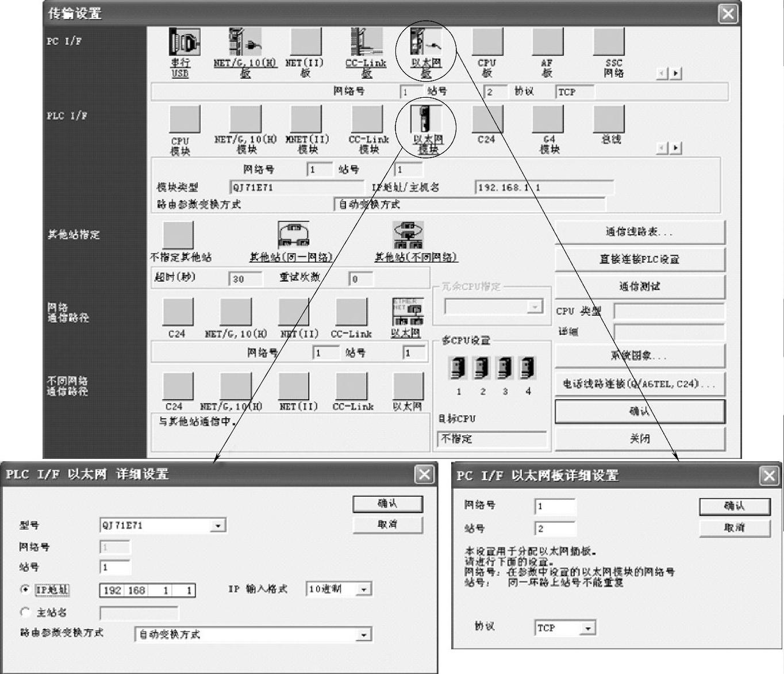Image resolution: width=784 pixels, height=674 pixels.
Task: Select the AF板 icon
Action: coord(547,43)
